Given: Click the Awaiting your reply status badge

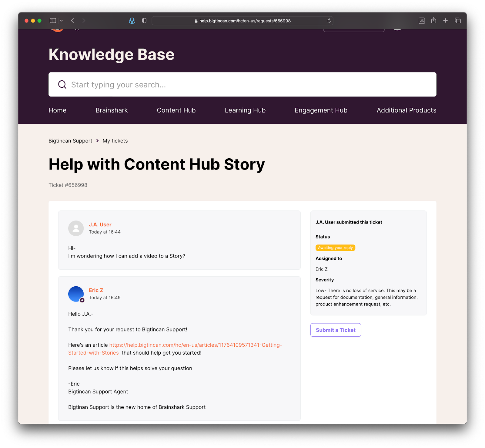Looking at the screenshot, I should click(x=335, y=248).
